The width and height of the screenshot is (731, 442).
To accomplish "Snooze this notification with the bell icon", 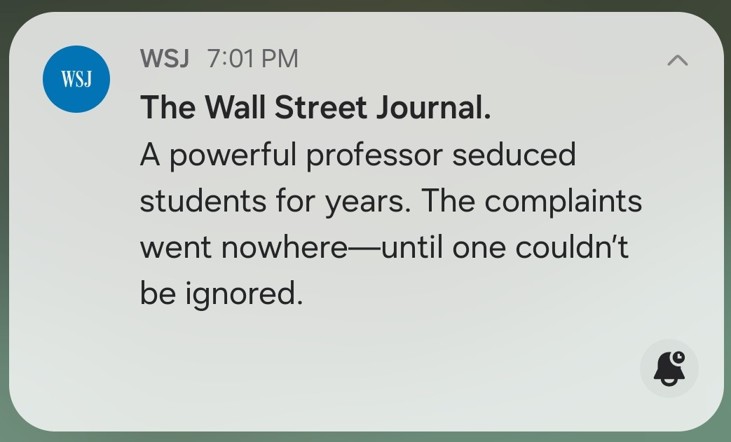I will pos(669,369).
